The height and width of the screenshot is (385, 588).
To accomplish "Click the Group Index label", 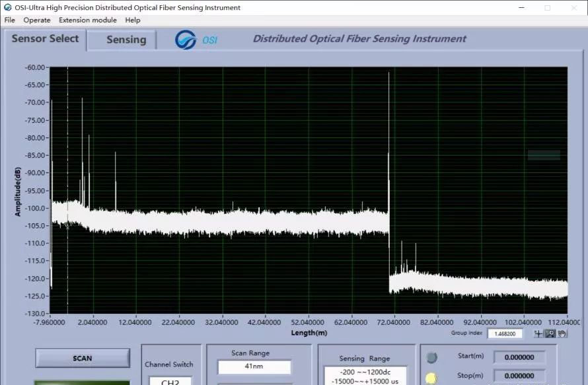I will pyautogui.click(x=466, y=333).
